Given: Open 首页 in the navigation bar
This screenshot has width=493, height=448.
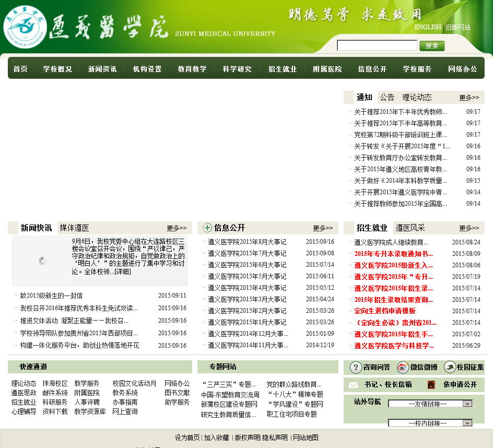Looking at the screenshot, I should pyautogui.click(x=20, y=69).
